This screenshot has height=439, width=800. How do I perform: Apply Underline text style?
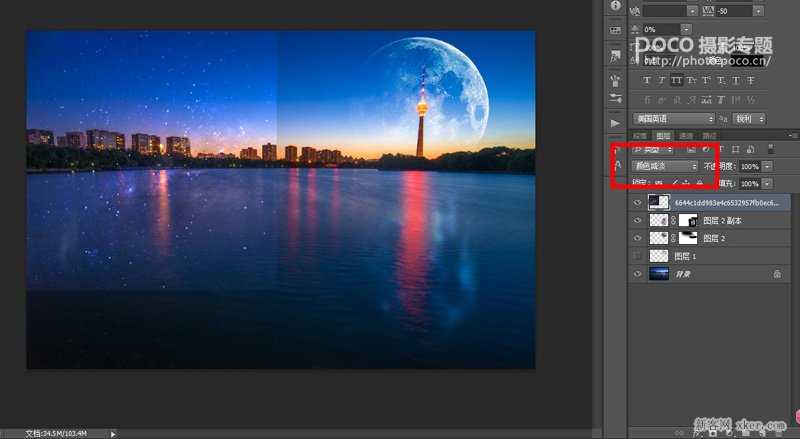pyautogui.click(x=736, y=80)
